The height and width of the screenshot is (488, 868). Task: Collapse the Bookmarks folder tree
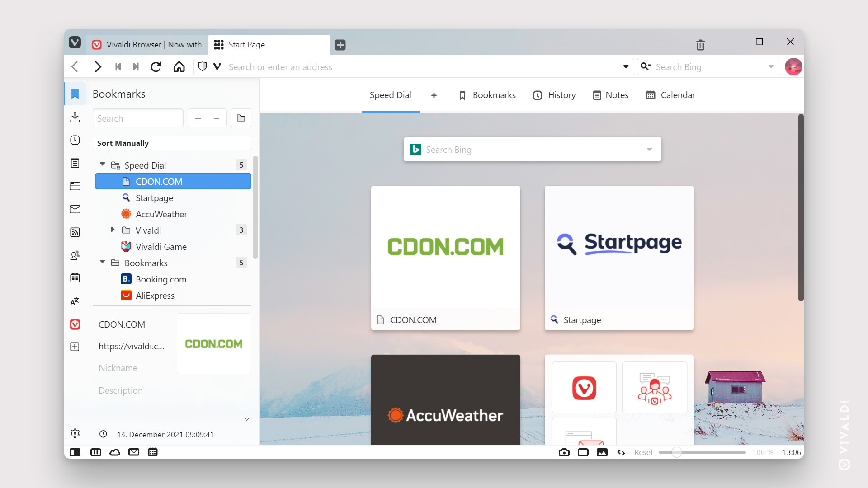coord(103,262)
